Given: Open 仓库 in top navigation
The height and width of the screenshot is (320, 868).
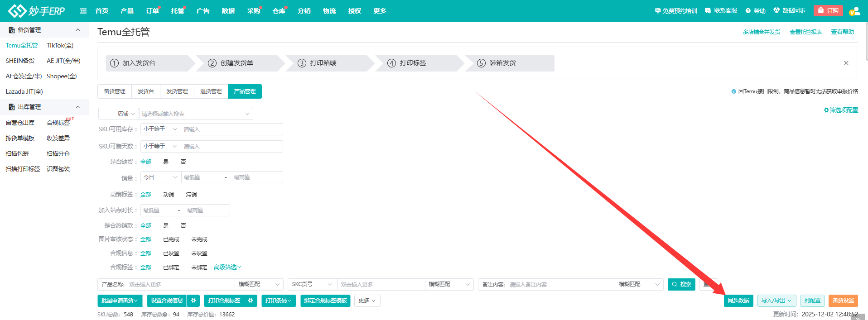Looking at the screenshot, I should (279, 11).
